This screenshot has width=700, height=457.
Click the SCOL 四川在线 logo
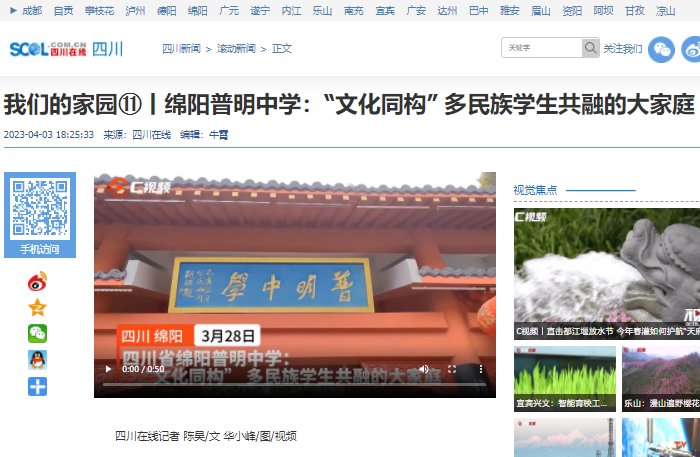pyautogui.click(x=47, y=49)
